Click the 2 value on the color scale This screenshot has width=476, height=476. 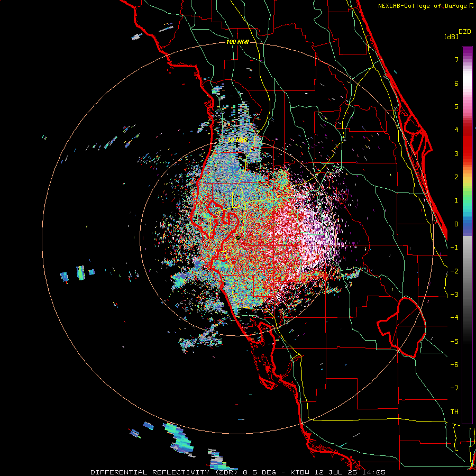[x=456, y=177]
